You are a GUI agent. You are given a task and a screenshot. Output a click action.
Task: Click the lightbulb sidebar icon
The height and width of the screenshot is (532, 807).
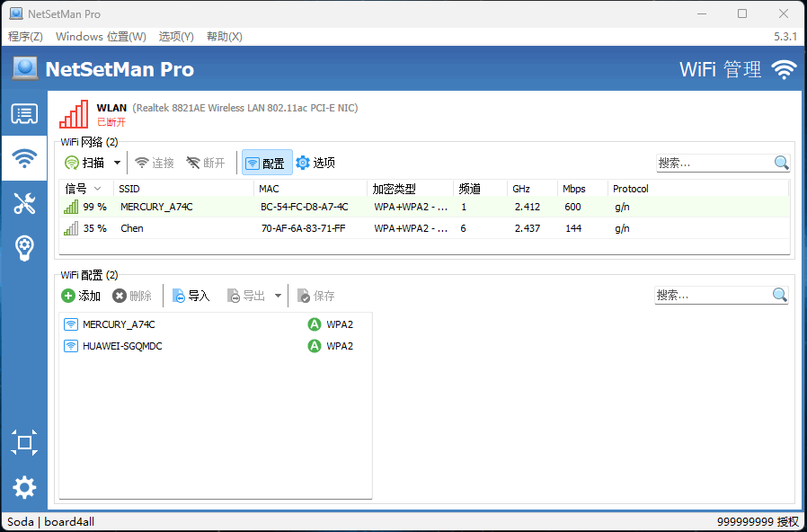(24, 248)
